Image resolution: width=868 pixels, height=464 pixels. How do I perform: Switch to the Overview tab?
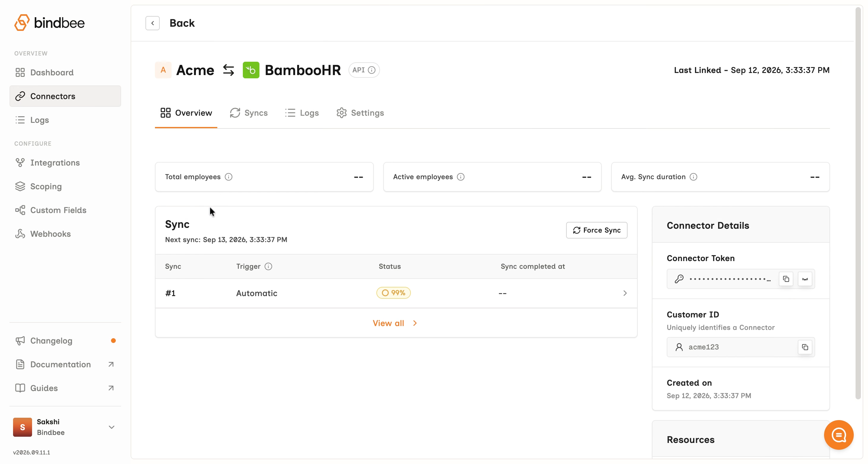pyautogui.click(x=186, y=113)
